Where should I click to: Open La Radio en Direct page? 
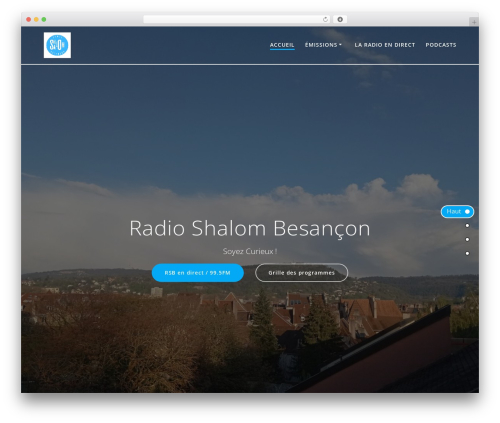pyautogui.click(x=385, y=45)
